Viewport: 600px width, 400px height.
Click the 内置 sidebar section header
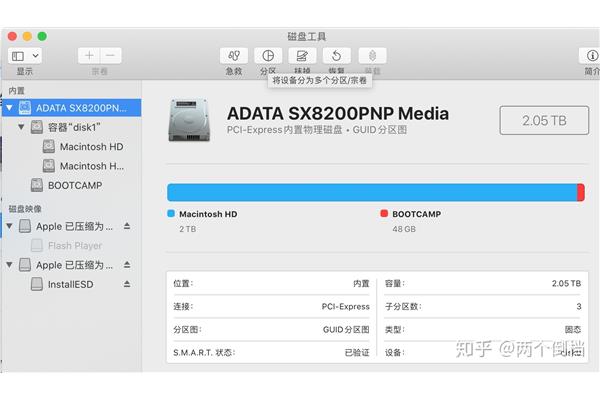16,91
